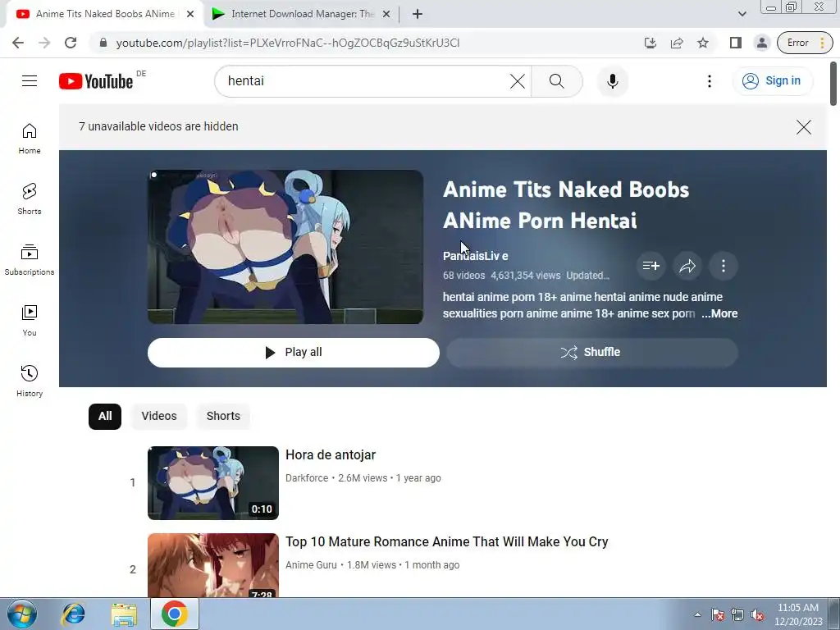The width and height of the screenshot is (840, 630).
Task: Expand the description with ...More
Action: tap(719, 313)
